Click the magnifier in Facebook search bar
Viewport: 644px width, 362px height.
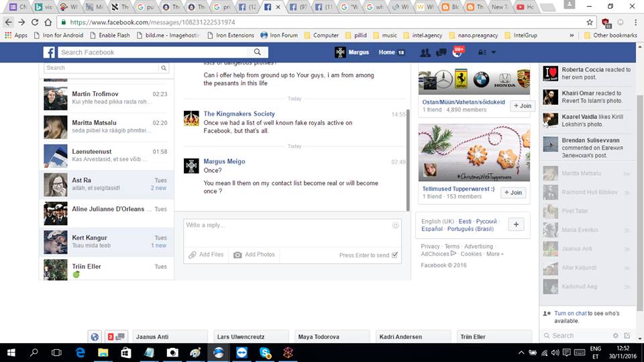(258, 52)
